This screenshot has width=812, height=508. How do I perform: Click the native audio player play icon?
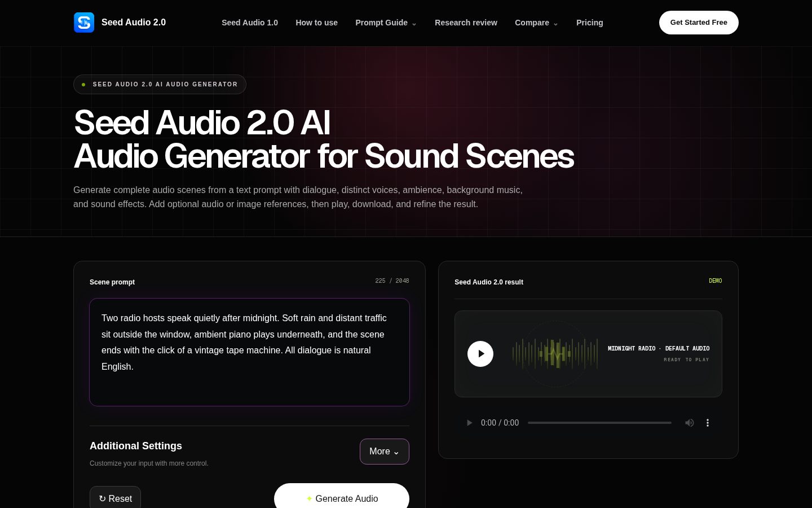tap(469, 423)
